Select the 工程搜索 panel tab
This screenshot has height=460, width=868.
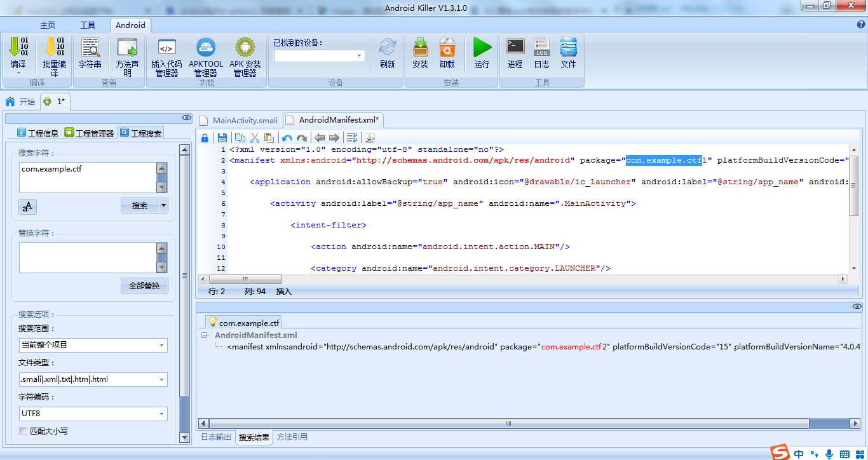pos(141,133)
